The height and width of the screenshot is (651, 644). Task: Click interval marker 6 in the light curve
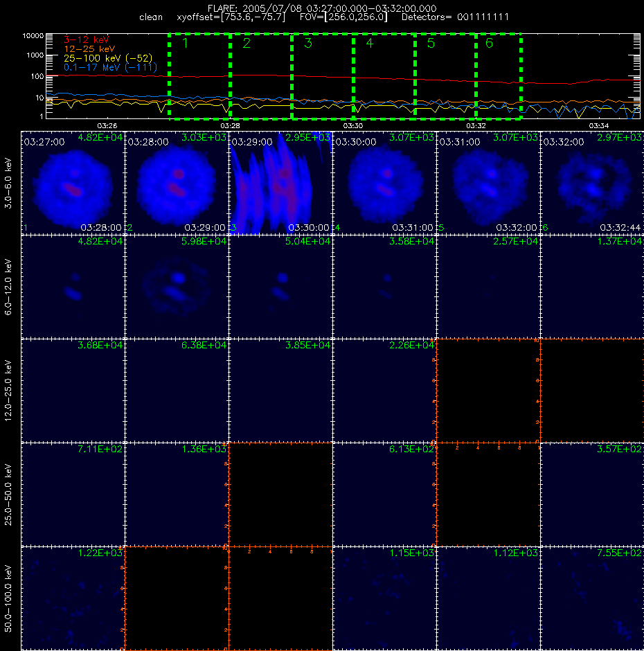point(489,43)
